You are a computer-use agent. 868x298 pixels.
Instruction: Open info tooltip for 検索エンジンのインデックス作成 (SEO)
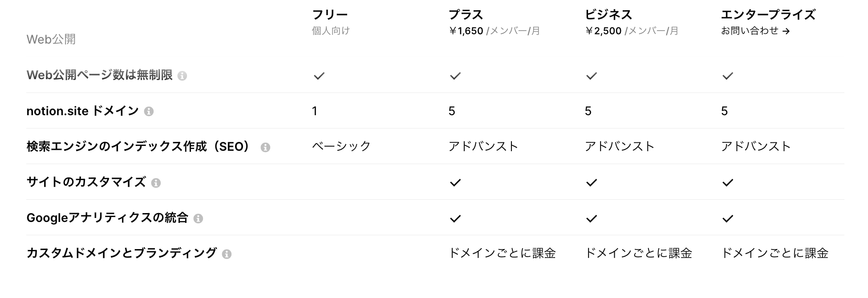[x=265, y=147]
